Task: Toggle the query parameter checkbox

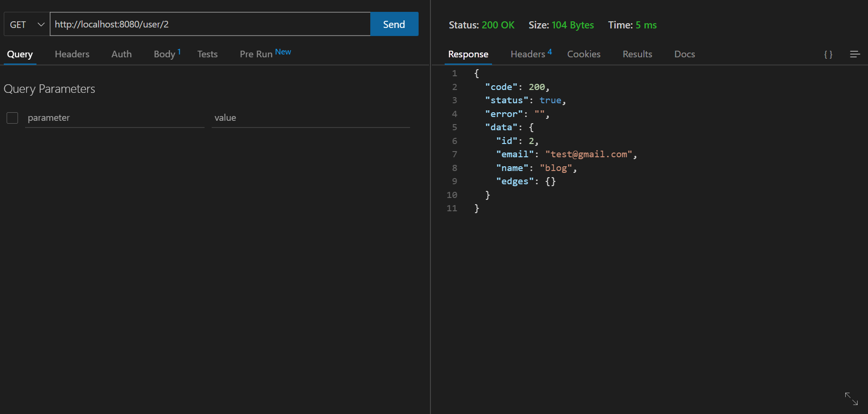Action: [x=12, y=117]
